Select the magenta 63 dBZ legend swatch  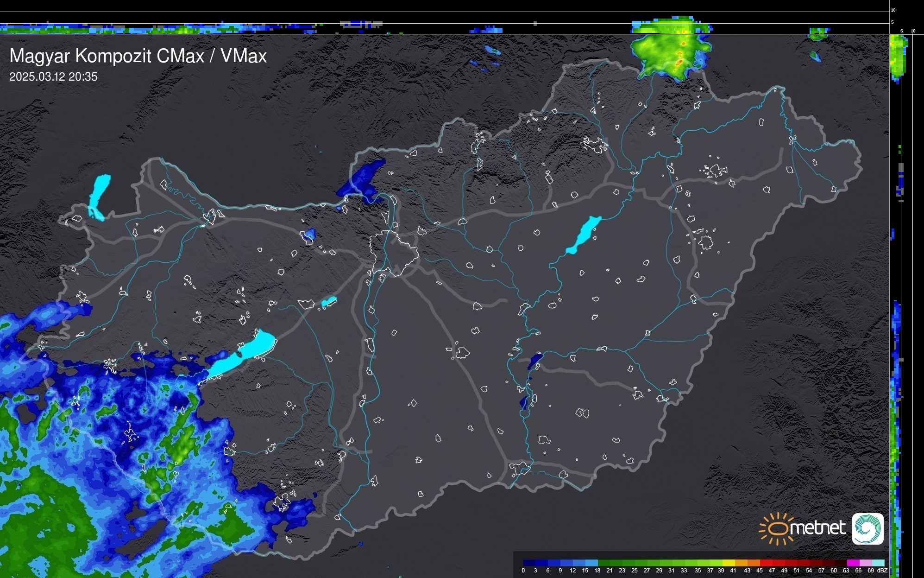click(852, 563)
